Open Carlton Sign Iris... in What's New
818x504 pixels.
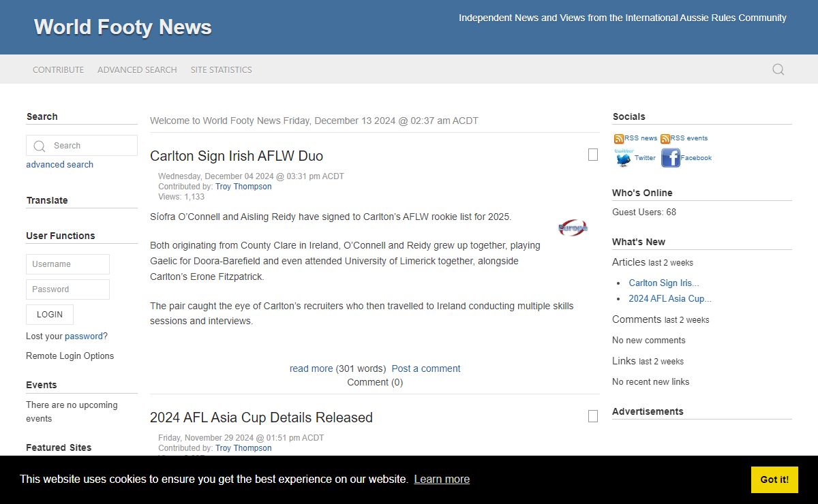point(664,283)
